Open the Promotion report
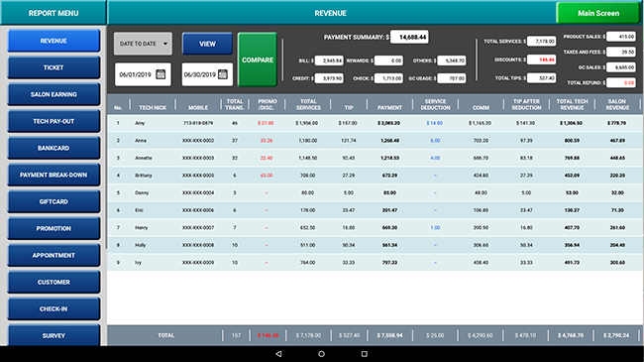The width and height of the screenshot is (644, 362). pos(54,228)
